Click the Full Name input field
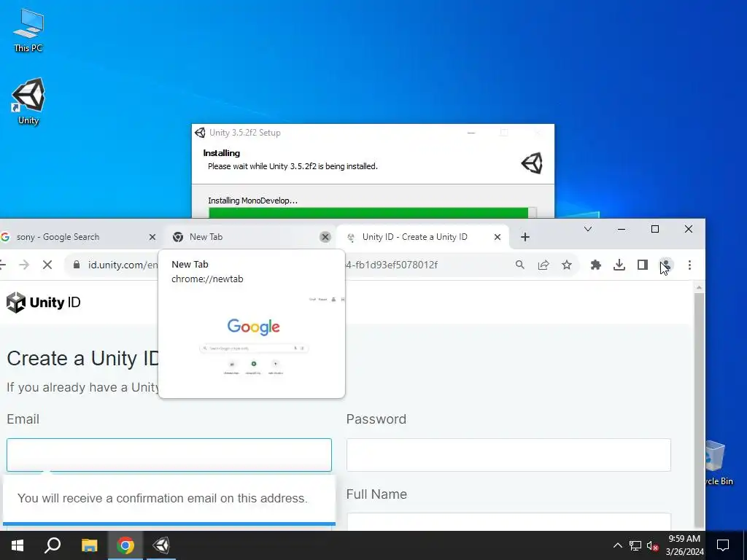747x560 pixels. pos(508,521)
